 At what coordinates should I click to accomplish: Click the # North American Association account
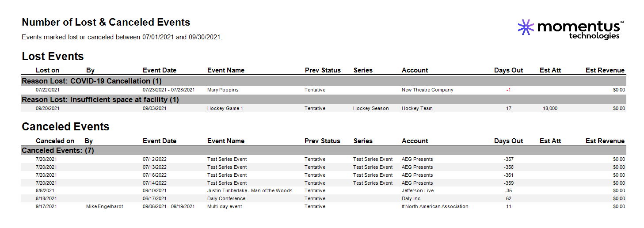[435, 206]
